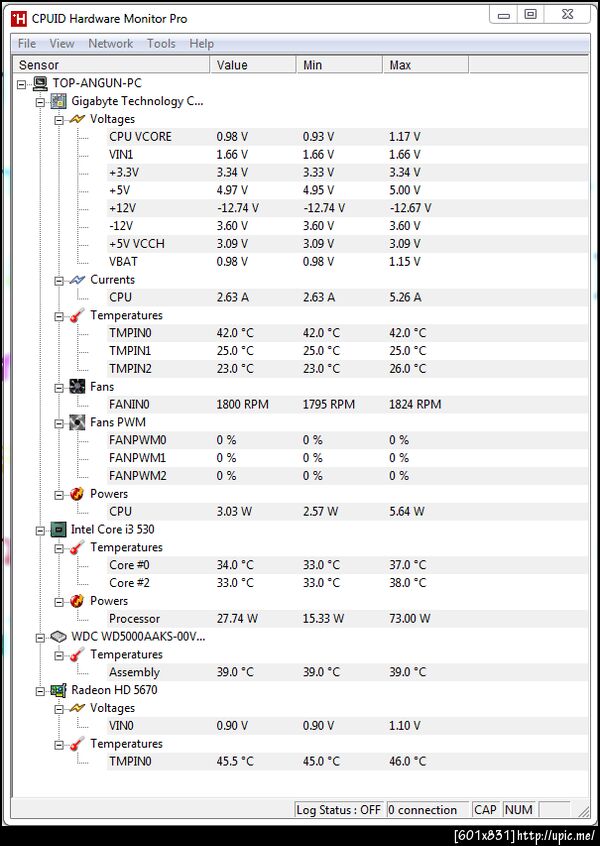Open the View menu
This screenshot has height=846, width=600.
(x=62, y=44)
